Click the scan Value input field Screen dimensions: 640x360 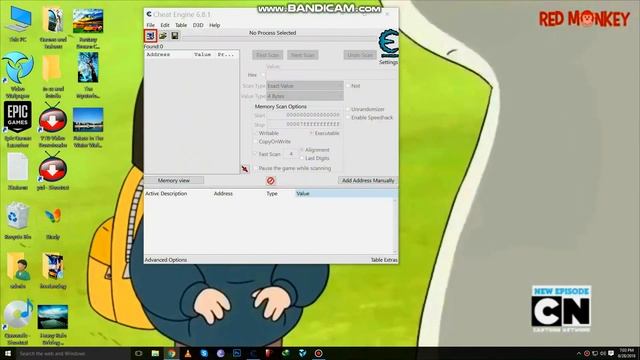[x=331, y=75]
